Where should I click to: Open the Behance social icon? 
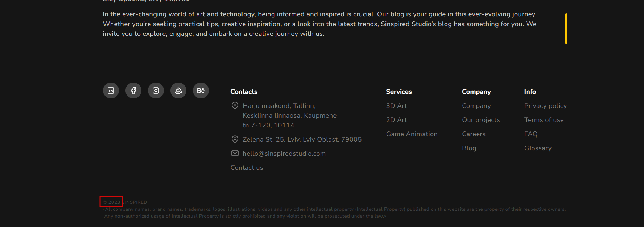pos(201,91)
